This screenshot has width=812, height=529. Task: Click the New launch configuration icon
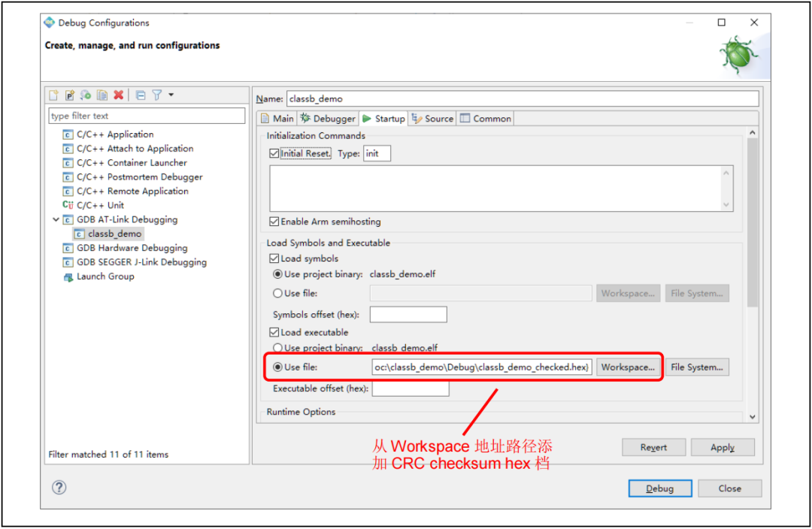click(54, 95)
